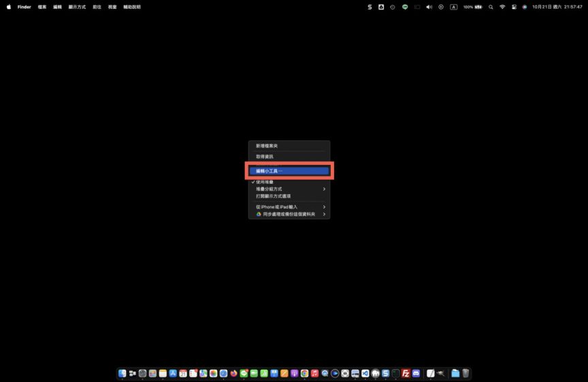This screenshot has height=382, width=588.
Task: Click the S-shaped icon in the menu bar
Action: 370,7
